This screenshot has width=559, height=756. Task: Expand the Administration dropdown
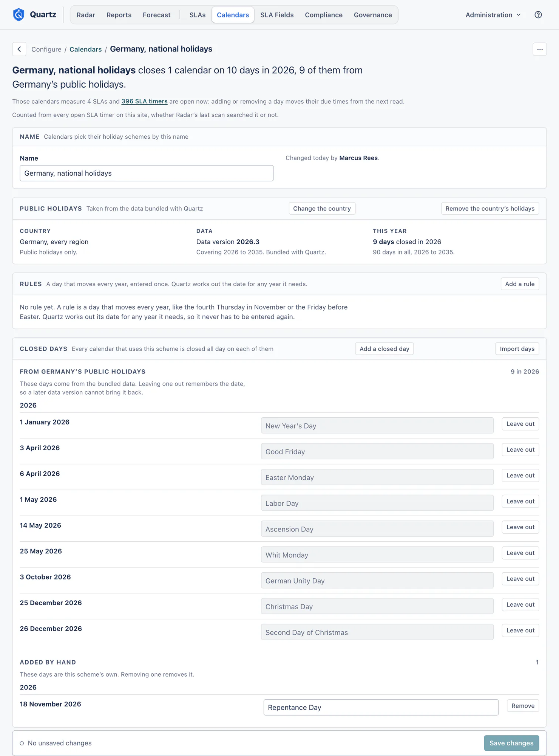click(x=493, y=15)
